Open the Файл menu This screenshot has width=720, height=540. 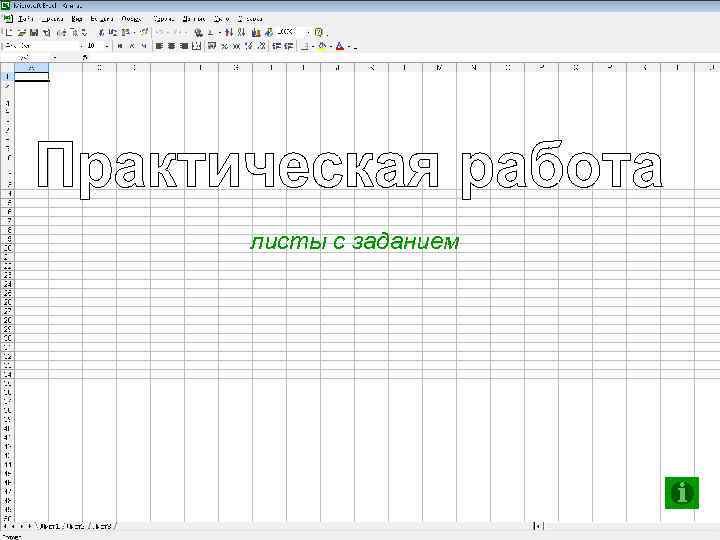click(26, 19)
